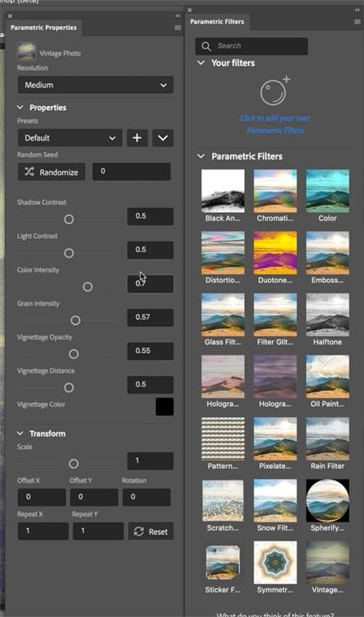This screenshot has width=364, height=617.
Task: Click the Offset X field
Action: pyautogui.click(x=42, y=498)
